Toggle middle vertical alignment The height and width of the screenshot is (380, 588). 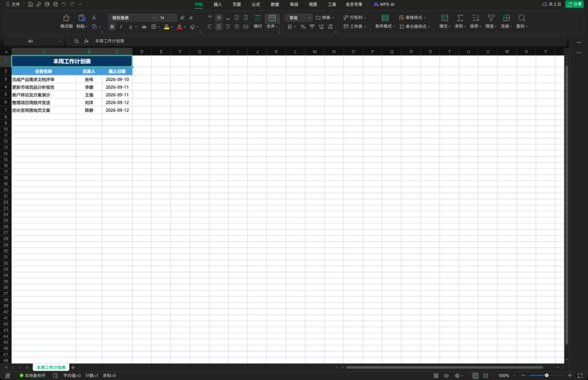219,18
